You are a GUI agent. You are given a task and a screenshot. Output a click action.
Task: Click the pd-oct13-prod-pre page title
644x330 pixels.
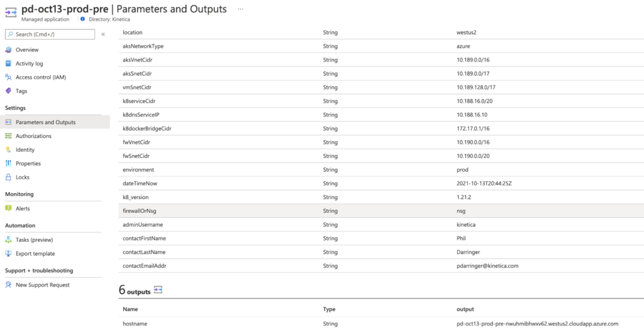(65, 9)
